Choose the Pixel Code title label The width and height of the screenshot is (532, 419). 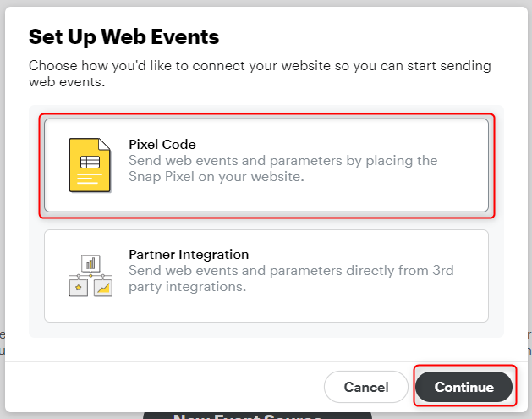click(x=162, y=144)
